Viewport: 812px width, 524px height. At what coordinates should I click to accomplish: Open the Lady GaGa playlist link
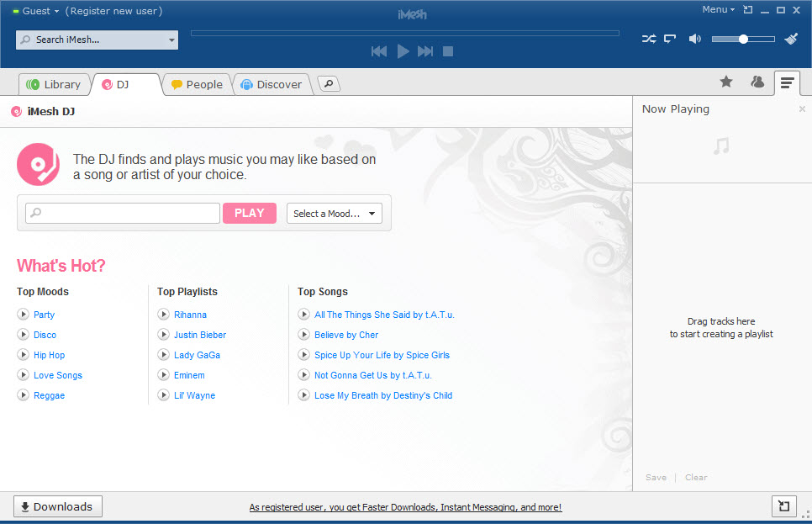(x=197, y=355)
